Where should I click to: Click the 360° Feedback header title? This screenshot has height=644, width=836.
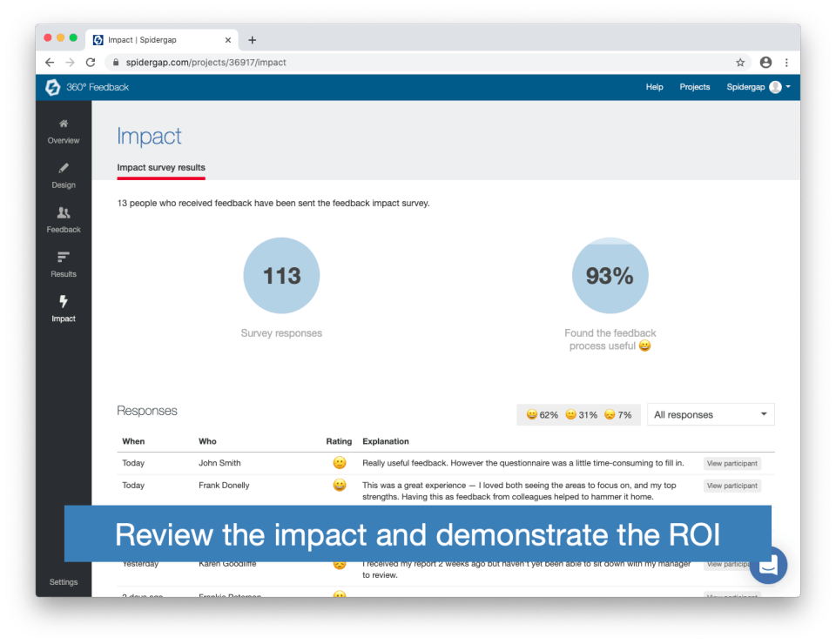98,87
